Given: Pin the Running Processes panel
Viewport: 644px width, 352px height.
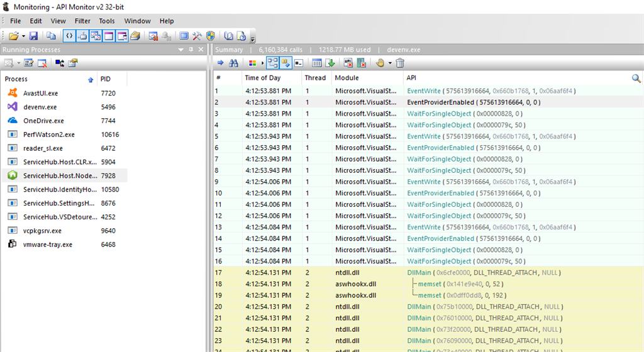Looking at the screenshot, I should tap(191, 50).
